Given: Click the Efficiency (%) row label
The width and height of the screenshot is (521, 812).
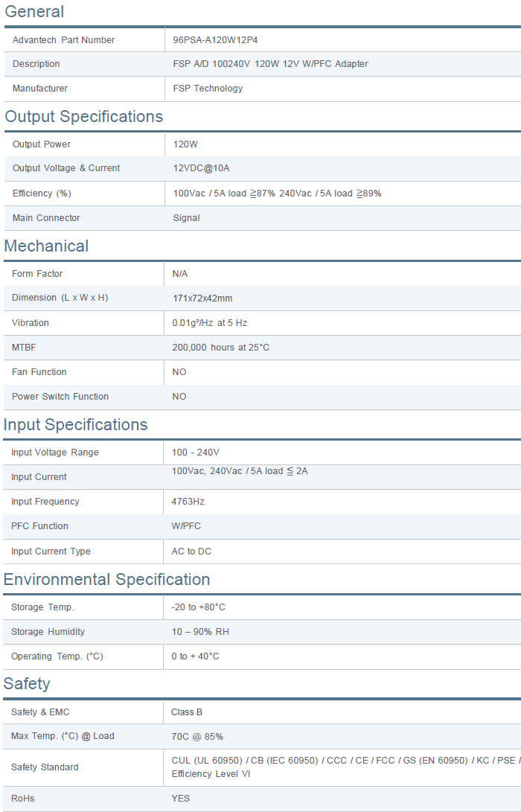Looking at the screenshot, I should (x=42, y=194).
